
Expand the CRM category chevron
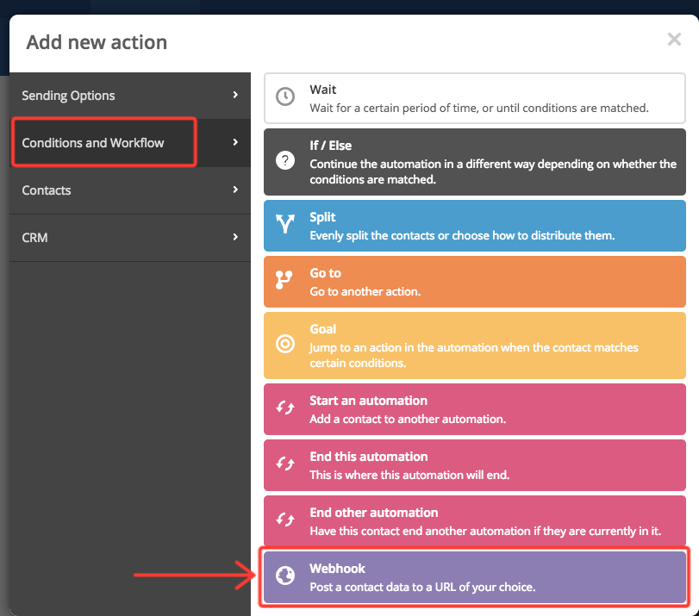(234, 237)
